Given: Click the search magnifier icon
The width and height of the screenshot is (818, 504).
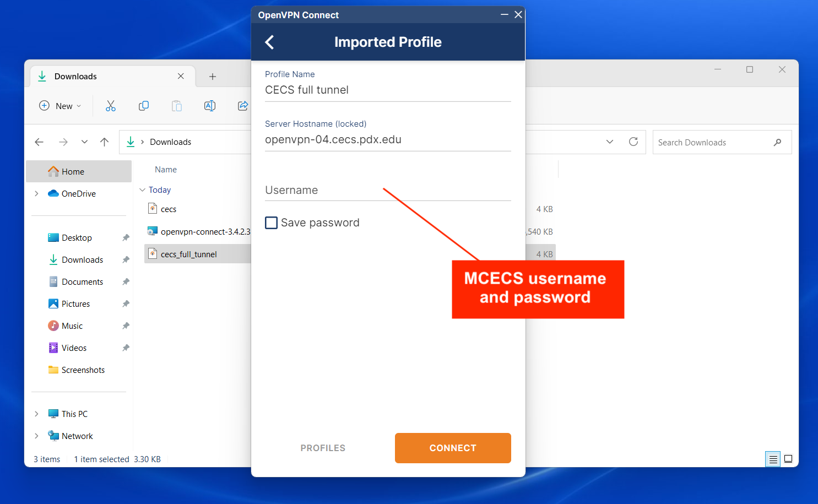Looking at the screenshot, I should click(x=777, y=142).
